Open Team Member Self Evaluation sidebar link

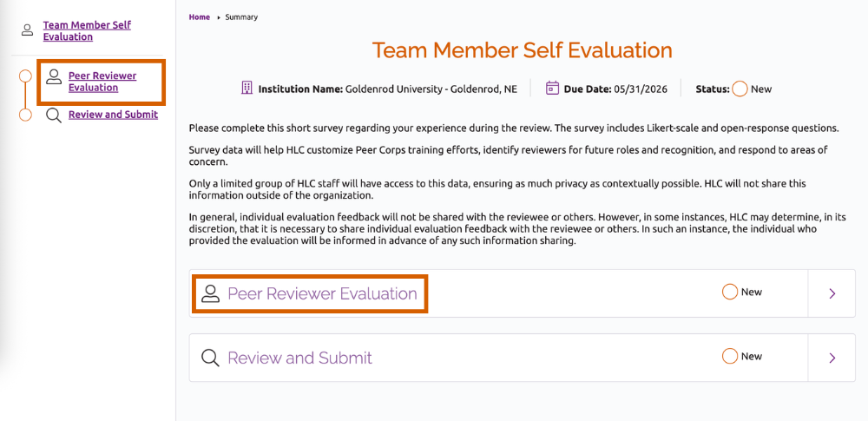coord(87,31)
